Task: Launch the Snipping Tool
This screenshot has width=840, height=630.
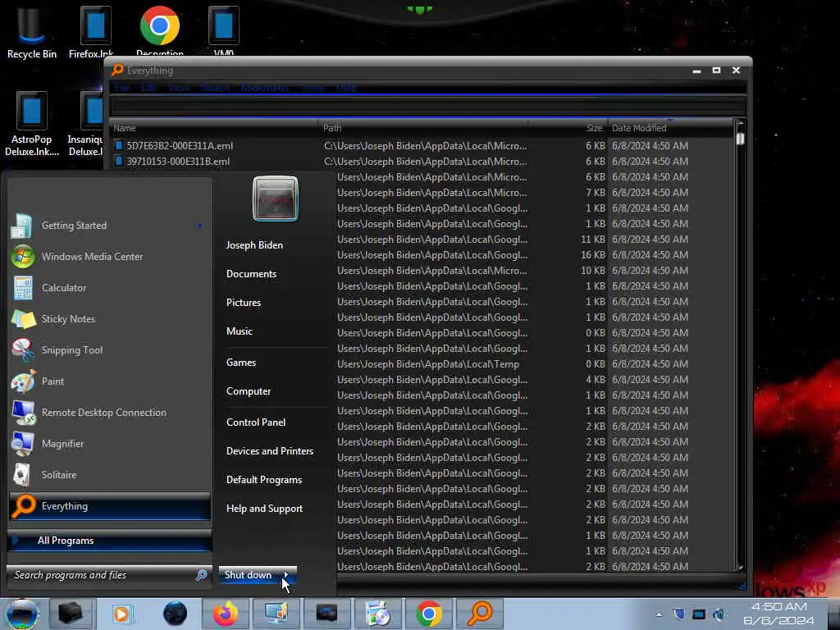Action: (x=107, y=349)
